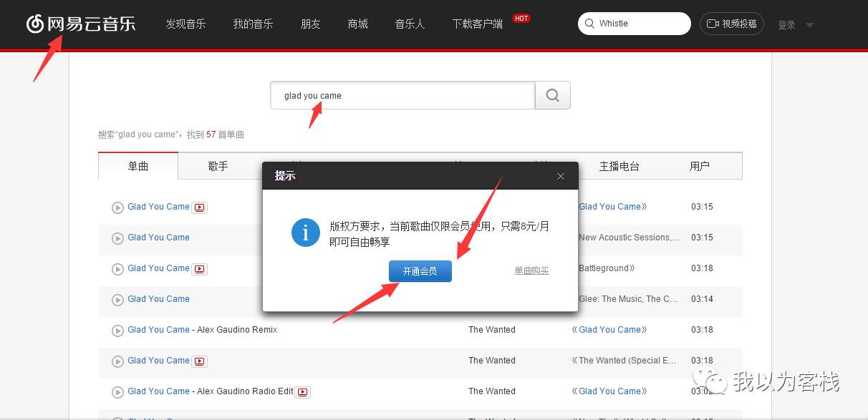Click the NetEase Cloud Music logo
Viewport: 868px width, 420px height.
pos(80,24)
